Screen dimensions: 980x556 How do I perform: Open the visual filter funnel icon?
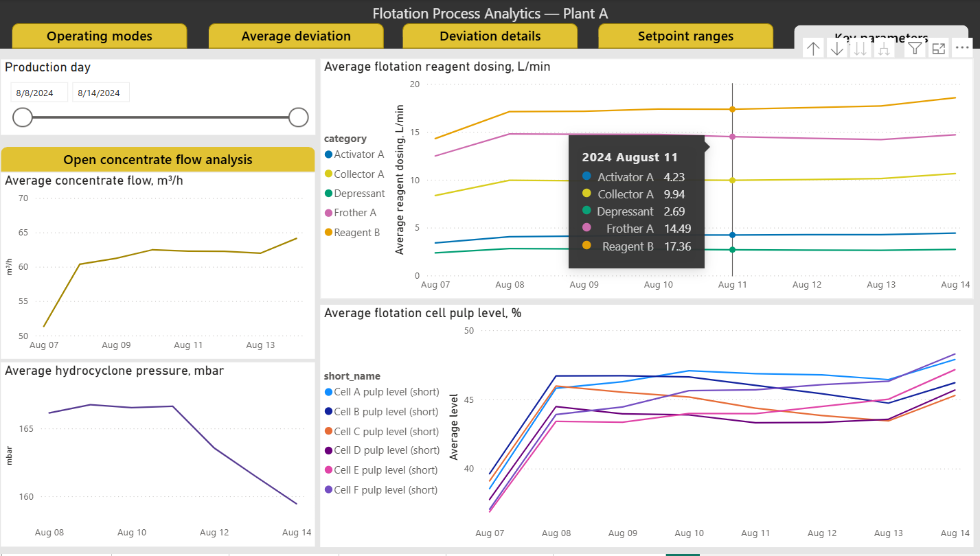[915, 48]
